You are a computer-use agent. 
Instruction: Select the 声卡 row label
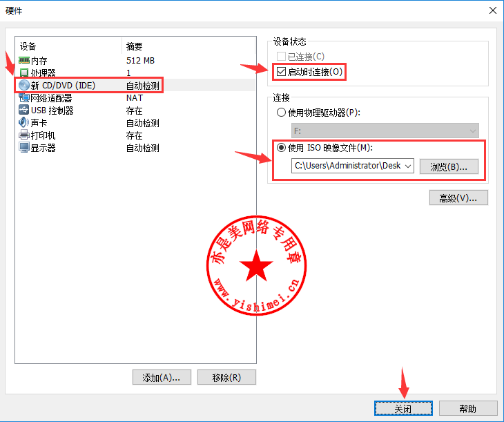pos(39,123)
